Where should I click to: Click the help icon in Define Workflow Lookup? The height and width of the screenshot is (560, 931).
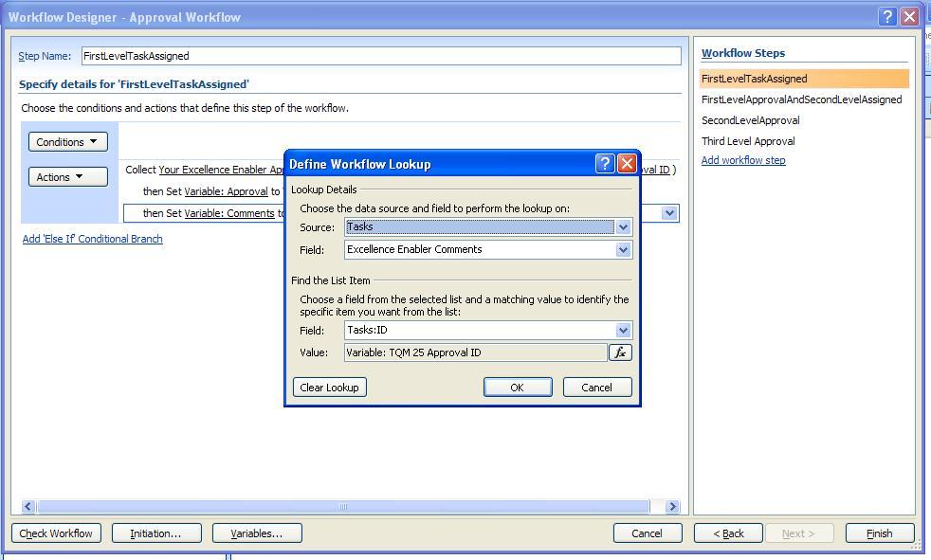point(605,163)
